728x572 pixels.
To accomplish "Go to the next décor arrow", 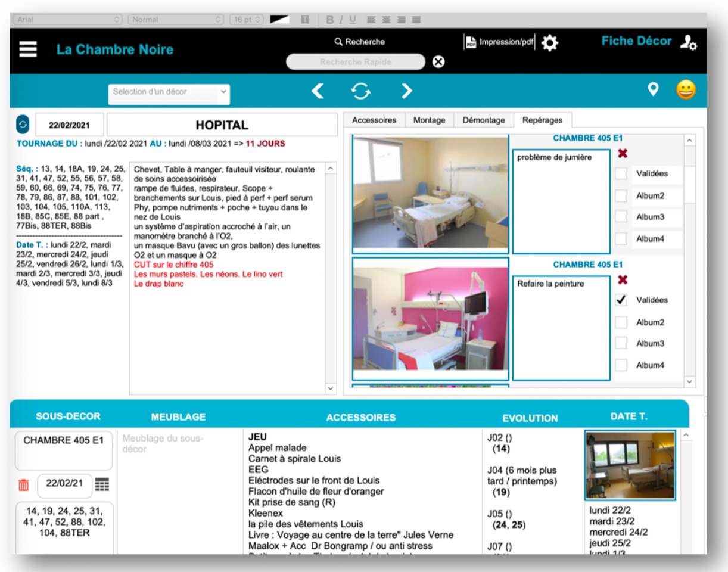I will (x=406, y=91).
